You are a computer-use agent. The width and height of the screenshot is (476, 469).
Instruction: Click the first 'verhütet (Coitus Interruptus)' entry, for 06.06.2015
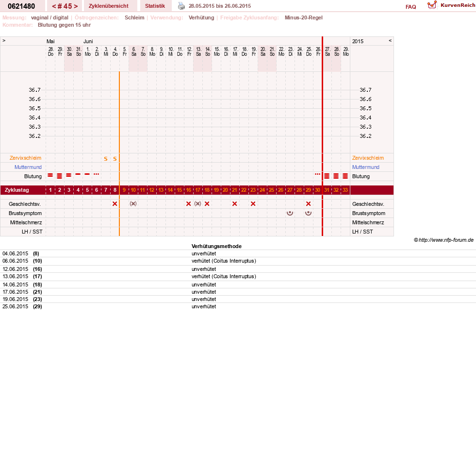[x=224, y=261]
